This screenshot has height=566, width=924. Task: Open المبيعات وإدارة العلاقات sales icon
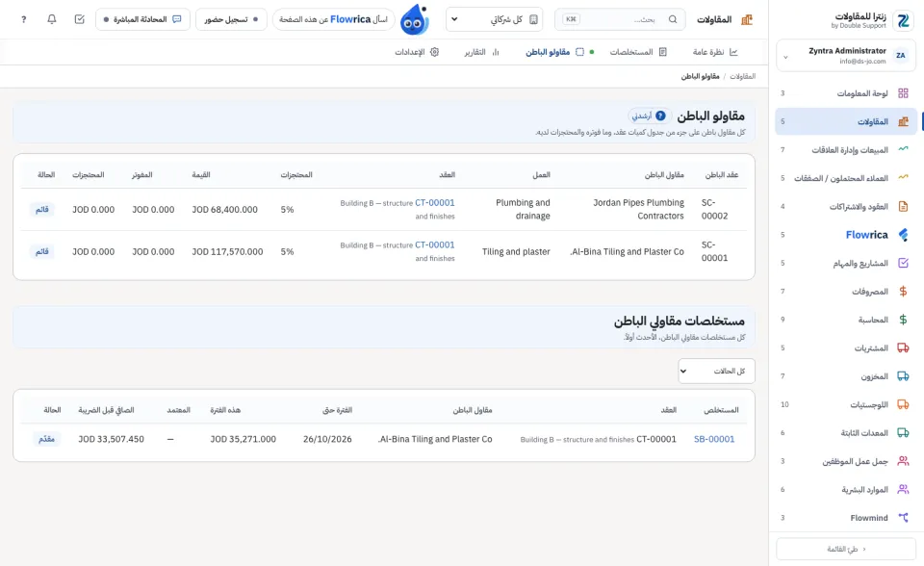click(x=903, y=150)
